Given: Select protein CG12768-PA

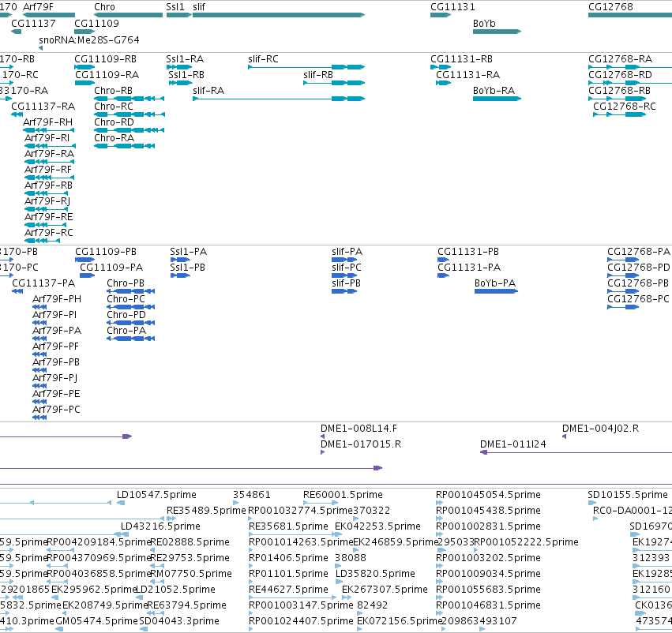Looking at the screenshot, I should (639, 252).
